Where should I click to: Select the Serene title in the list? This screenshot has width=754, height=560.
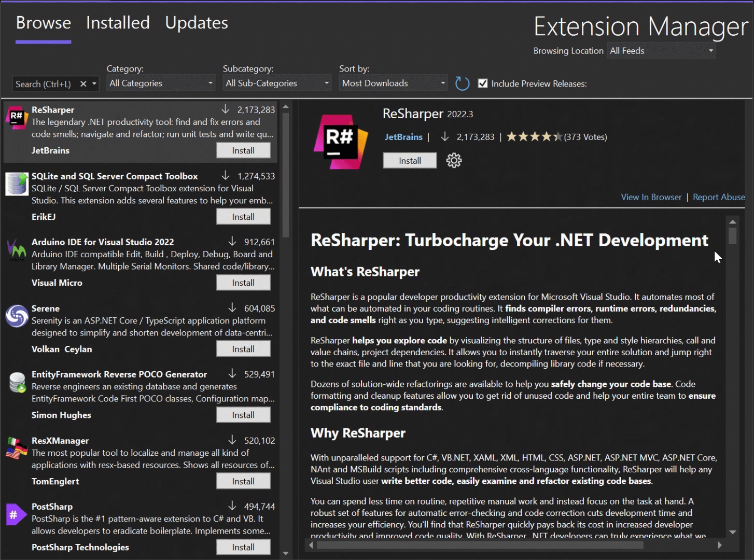point(46,309)
